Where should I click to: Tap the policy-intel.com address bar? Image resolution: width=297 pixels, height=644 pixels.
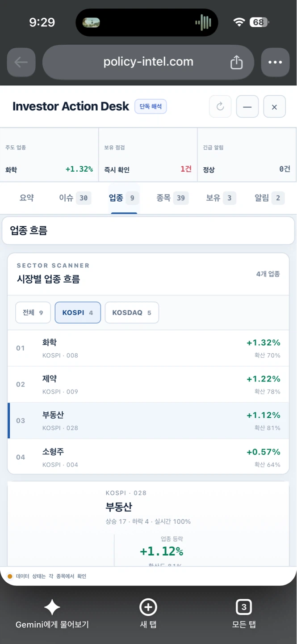click(148, 62)
